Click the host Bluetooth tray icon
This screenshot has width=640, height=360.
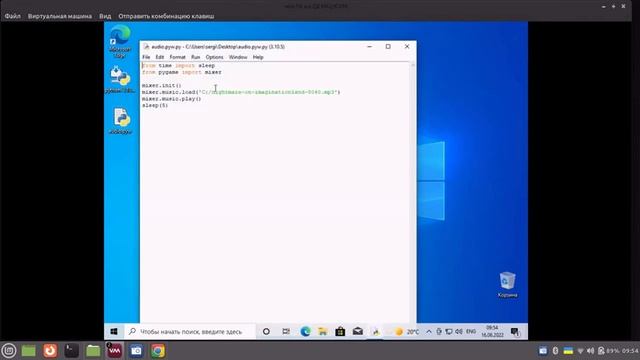click(555, 351)
